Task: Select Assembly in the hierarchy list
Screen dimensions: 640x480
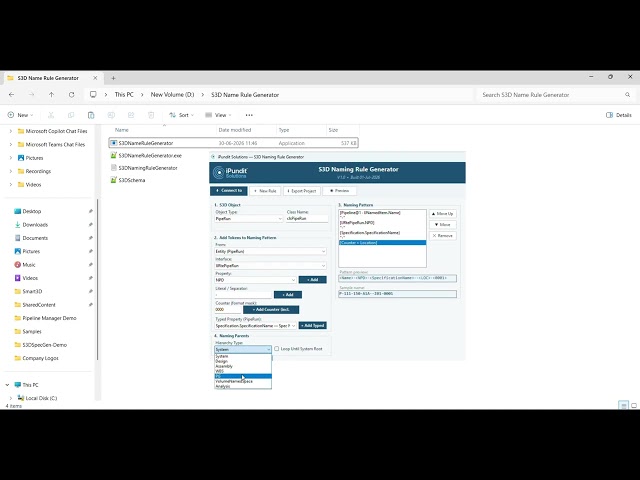Action: pyautogui.click(x=243, y=366)
